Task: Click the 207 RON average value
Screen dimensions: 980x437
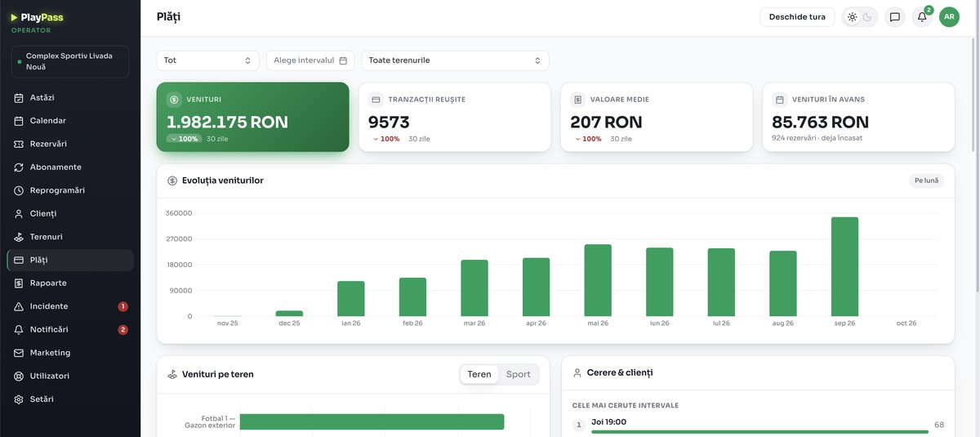Action: coord(606,122)
